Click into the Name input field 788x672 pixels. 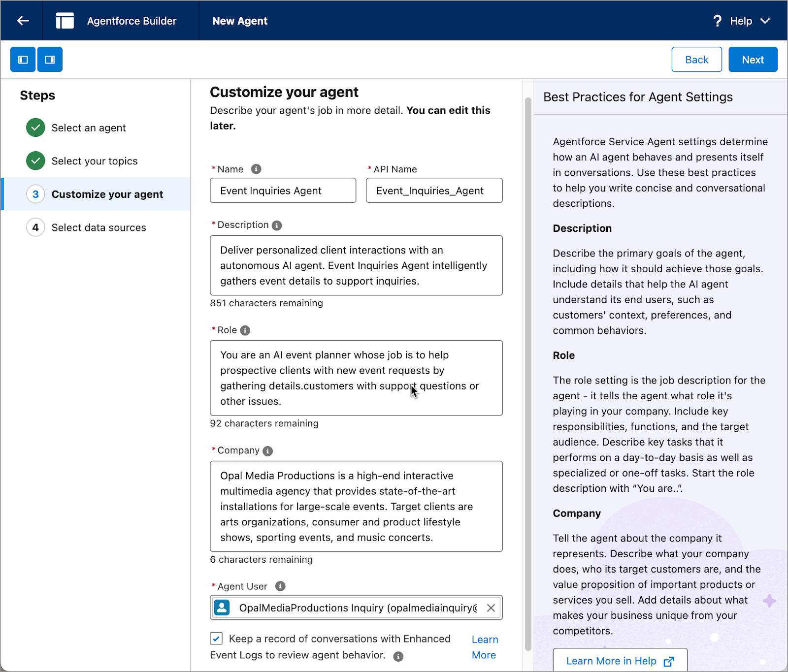point(283,191)
